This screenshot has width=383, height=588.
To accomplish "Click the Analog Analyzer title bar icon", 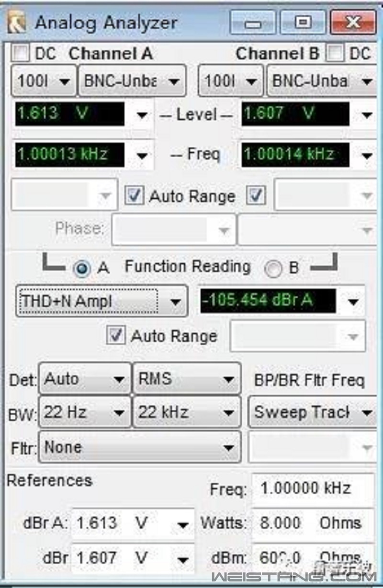I will point(16,23).
